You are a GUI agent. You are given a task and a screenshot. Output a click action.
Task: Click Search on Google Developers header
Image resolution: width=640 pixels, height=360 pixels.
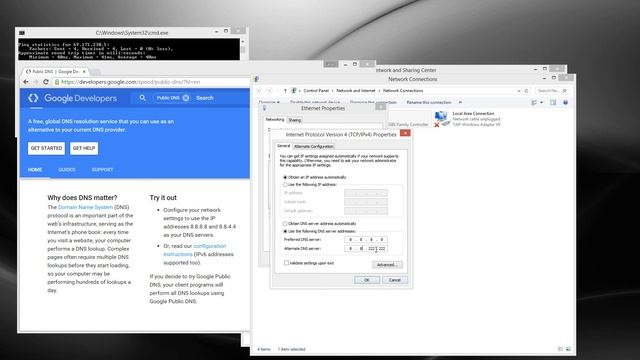(204, 98)
